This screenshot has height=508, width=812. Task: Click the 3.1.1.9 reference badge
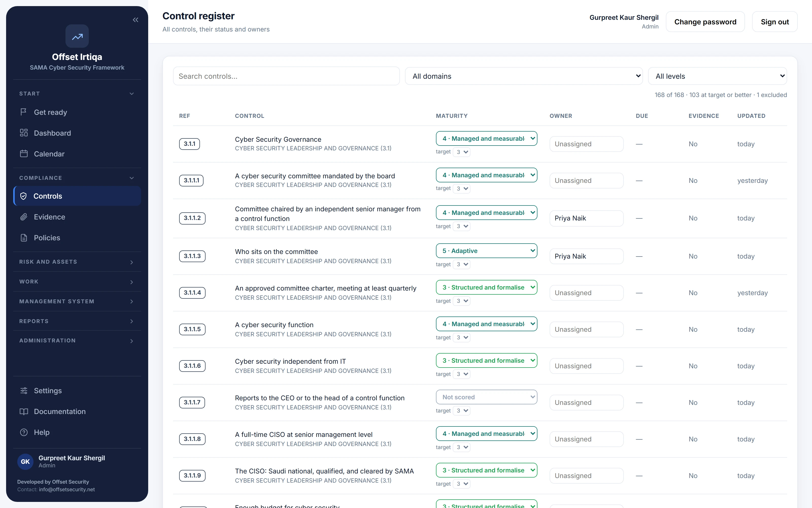pyautogui.click(x=192, y=475)
